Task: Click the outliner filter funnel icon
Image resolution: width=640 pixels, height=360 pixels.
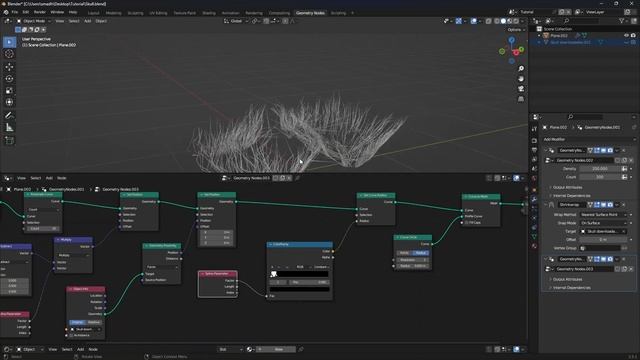Action: (622, 21)
